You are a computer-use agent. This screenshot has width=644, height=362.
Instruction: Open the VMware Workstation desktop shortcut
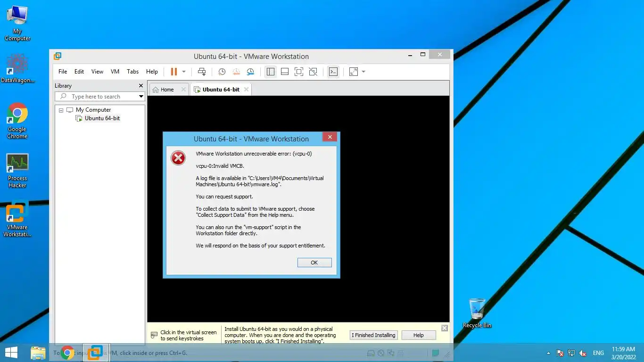pyautogui.click(x=17, y=220)
